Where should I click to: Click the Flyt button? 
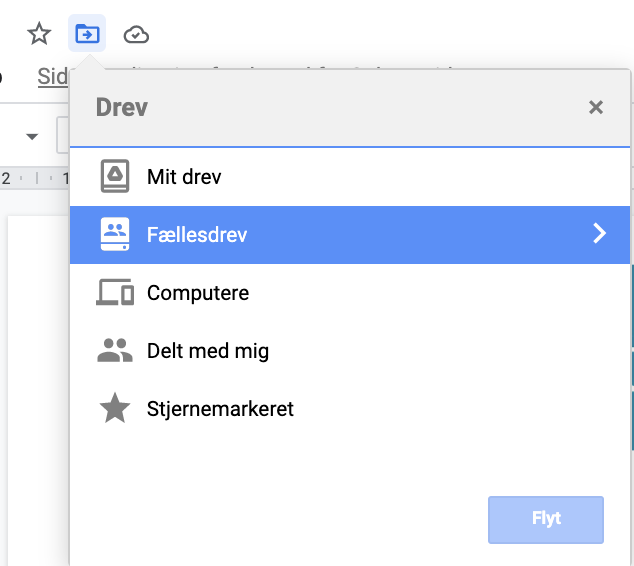[545, 520]
